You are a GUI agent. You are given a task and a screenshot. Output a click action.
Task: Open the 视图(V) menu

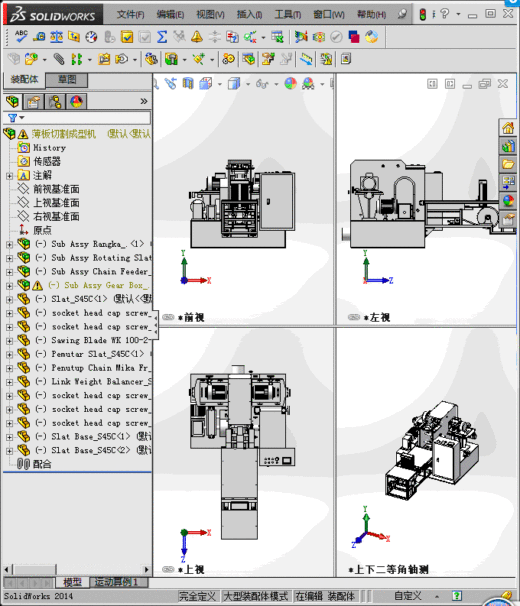tap(210, 15)
